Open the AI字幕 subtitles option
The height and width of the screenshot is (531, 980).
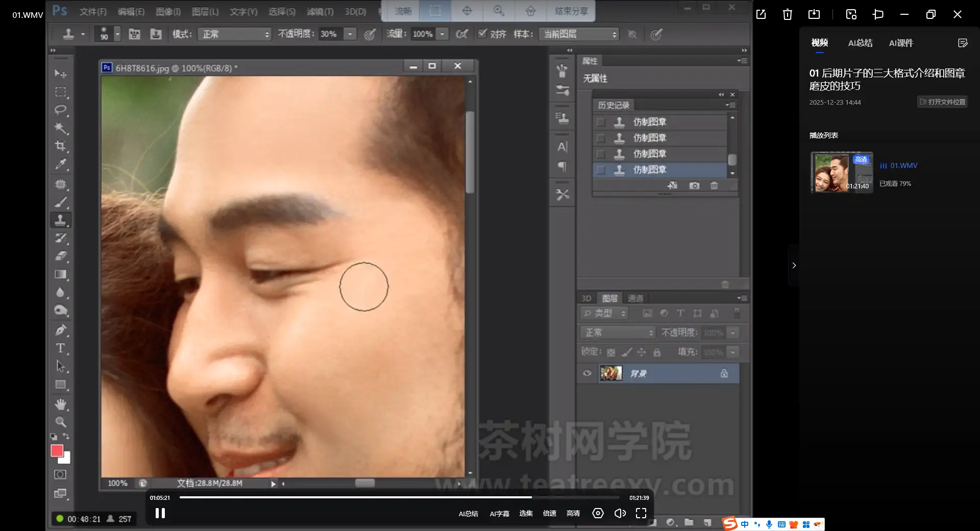click(x=500, y=514)
